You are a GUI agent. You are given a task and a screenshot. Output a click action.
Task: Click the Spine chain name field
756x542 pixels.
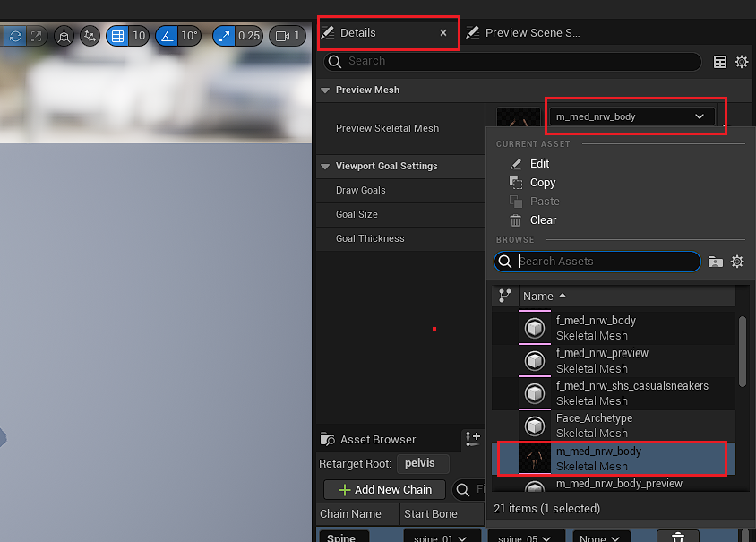tap(344, 537)
